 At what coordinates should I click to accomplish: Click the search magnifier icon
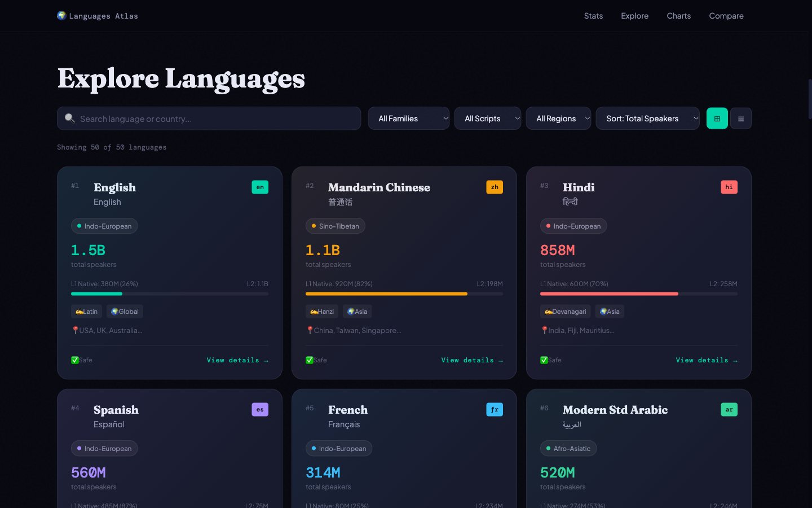[70, 119]
